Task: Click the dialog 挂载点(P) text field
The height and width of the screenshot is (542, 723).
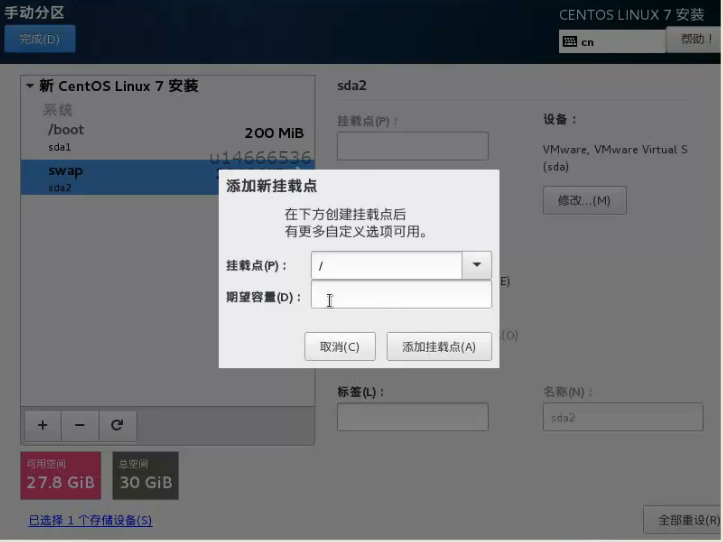Action: [386, 265]
